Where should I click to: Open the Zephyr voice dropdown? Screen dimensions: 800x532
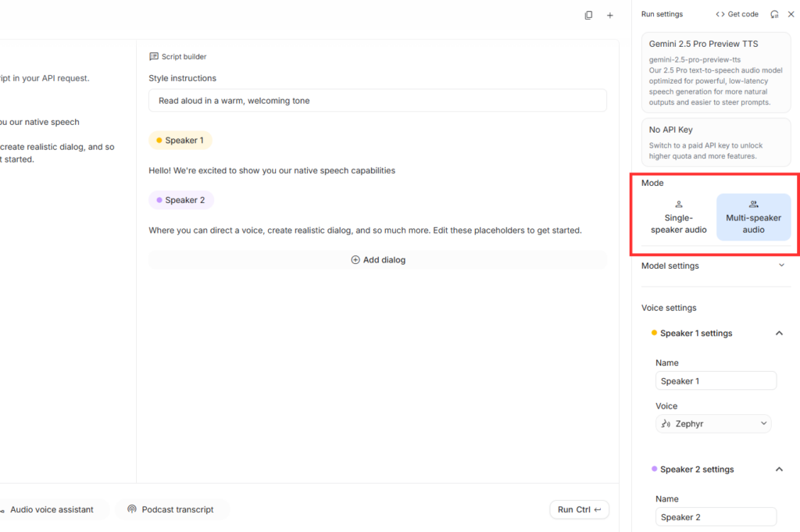point(713,423)
